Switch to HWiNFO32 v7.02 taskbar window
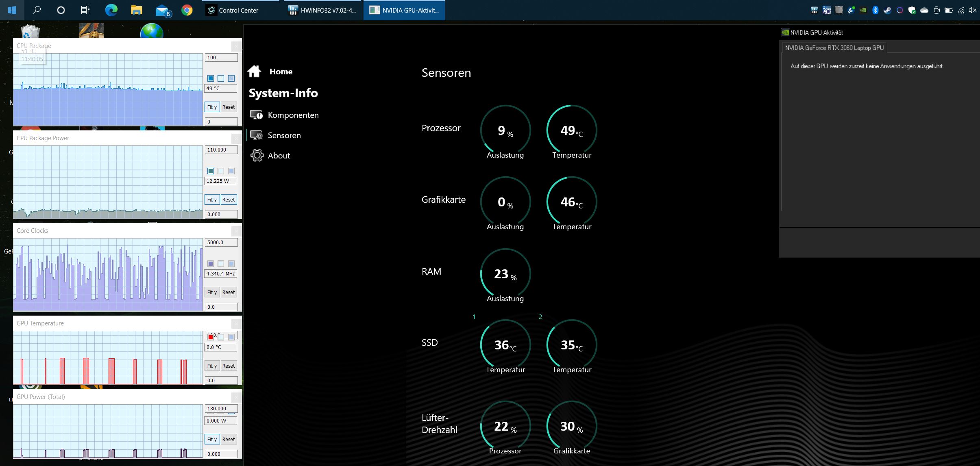The height and width of the screenshot is (466, 980). (322, 10)
